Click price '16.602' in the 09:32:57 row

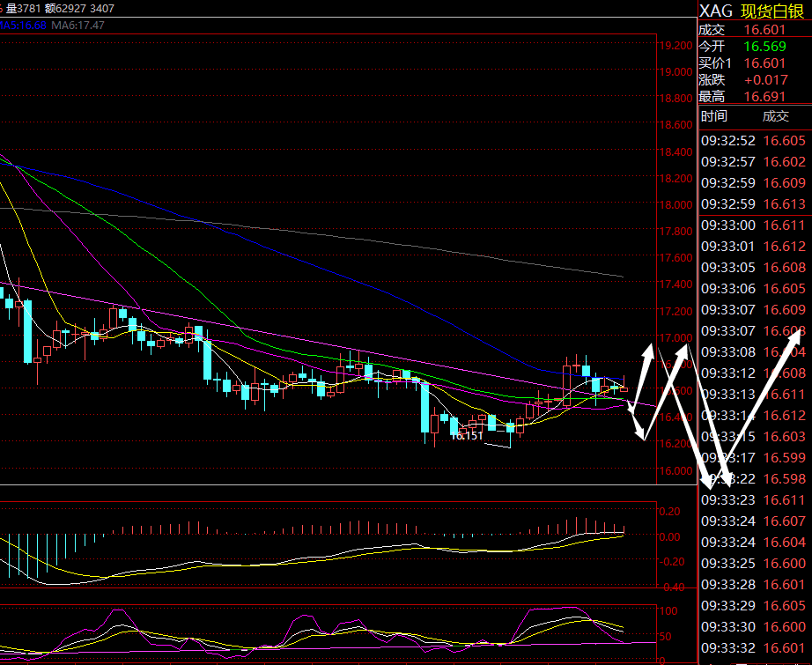click(785, 161)
